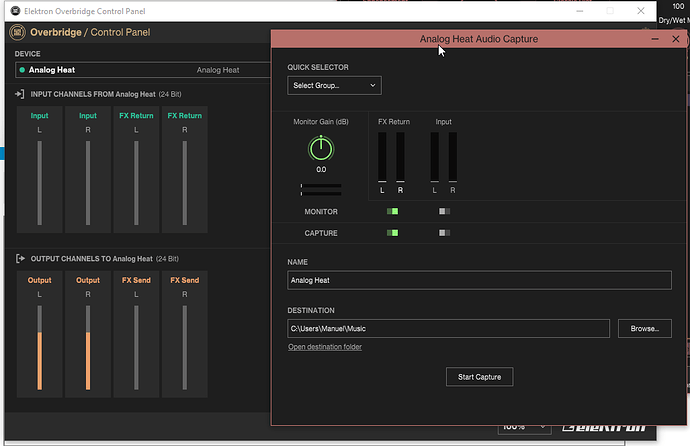Click the FX Send L channel strip
690x446 pixels.
pos(136,334)
